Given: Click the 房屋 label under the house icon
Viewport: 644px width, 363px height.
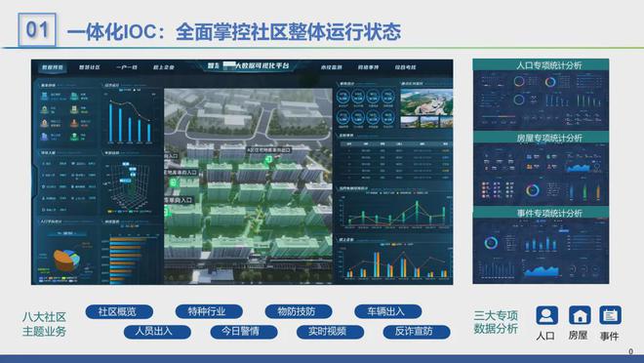Looking at the screenshot, I should (578, 336).
